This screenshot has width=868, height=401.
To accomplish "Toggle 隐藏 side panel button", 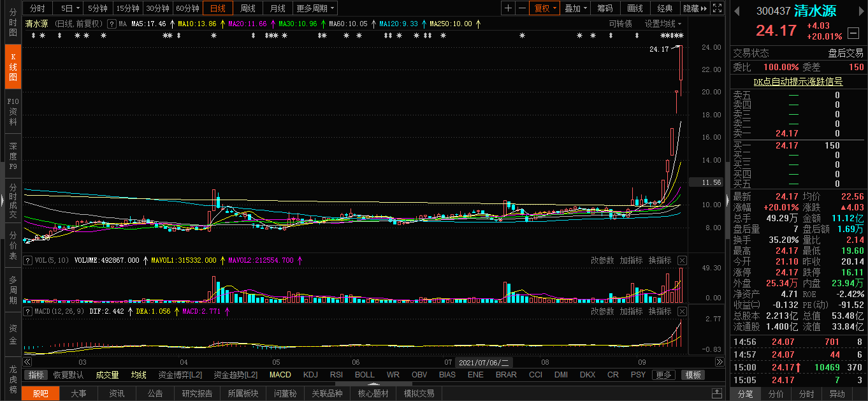I will click(x=695, y=8).
